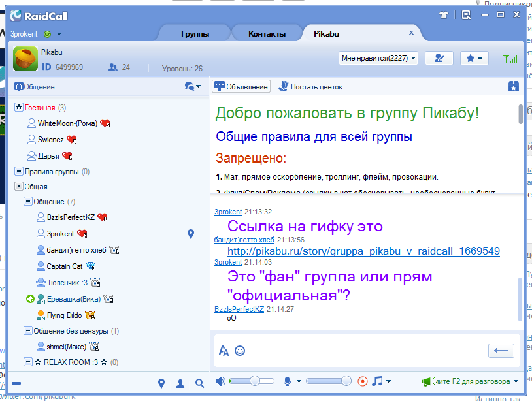The width and height of the screenshot is (532, 401).
Task: Open the Мне нравится(2227) dropdown
Action: [378, 58]
